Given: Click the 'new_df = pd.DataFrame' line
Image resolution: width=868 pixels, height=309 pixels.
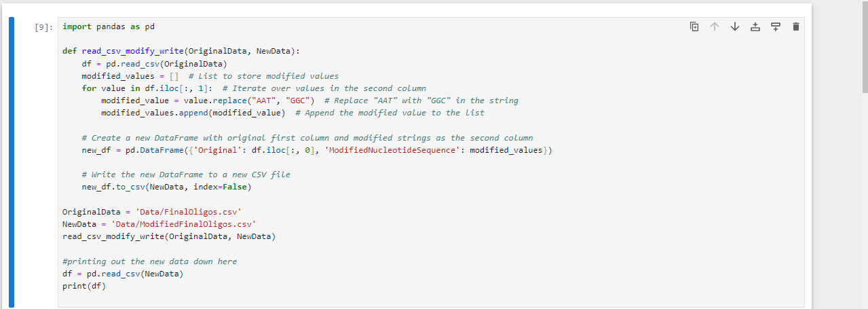Looking at the screenshot, I should coord(317,150).
